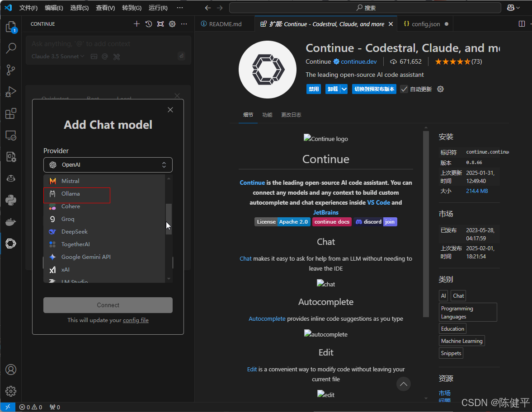Viewport: 532px width, 412px height.
Task: Focus the Ask anything chat input
Action: [x=108, y=44]
